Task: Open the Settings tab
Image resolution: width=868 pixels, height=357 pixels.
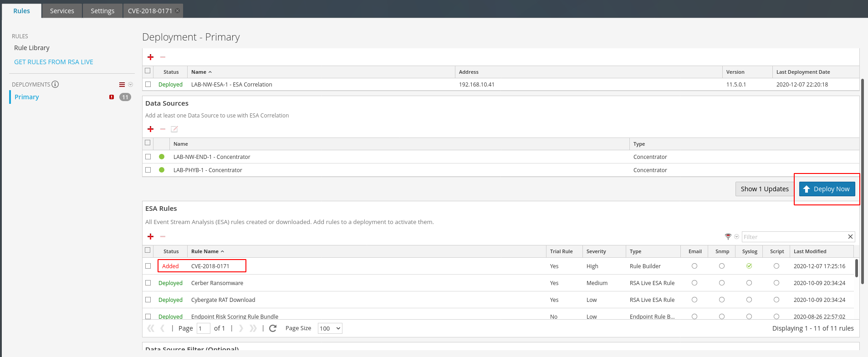Action: pyautogui.click(x=102, y=11)
